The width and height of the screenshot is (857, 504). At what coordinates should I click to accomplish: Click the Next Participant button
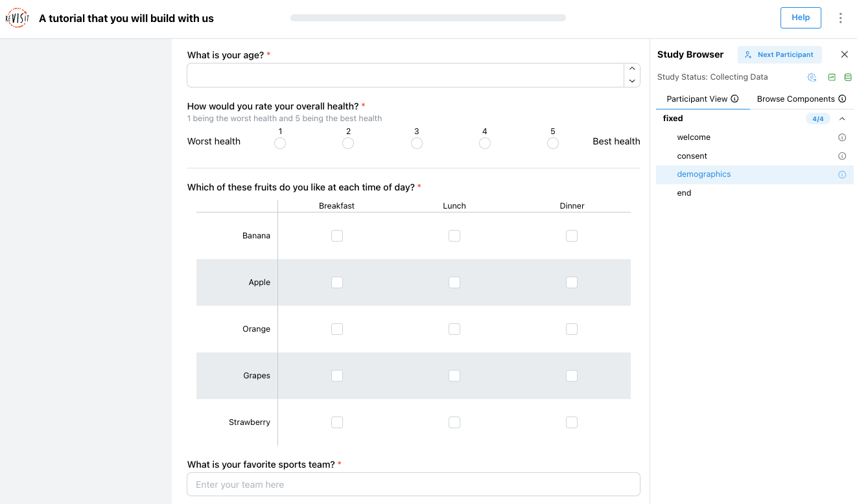point(780,54)
